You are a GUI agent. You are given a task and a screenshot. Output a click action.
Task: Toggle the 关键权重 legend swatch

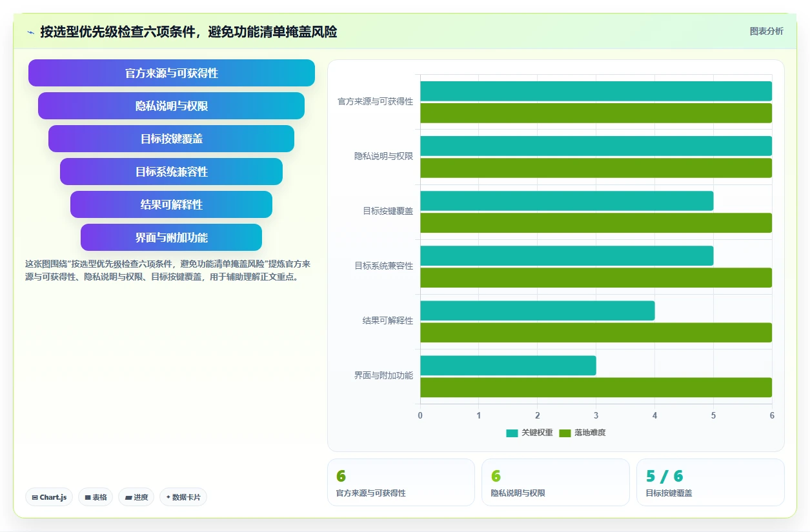[x=512, y=433]
